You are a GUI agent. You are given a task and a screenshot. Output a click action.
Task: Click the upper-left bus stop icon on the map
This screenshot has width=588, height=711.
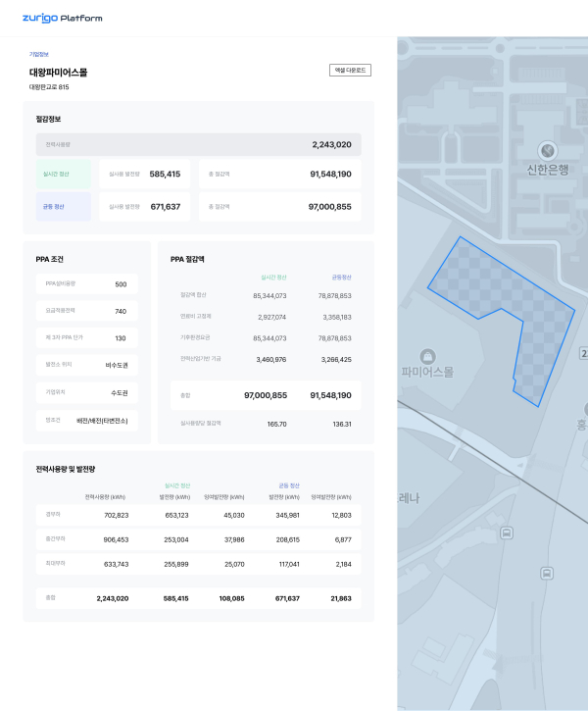507,533
